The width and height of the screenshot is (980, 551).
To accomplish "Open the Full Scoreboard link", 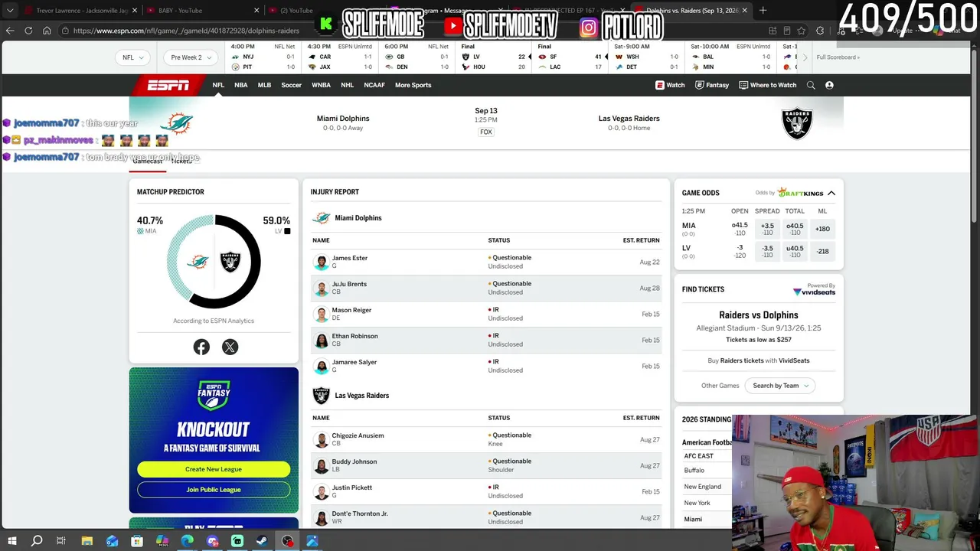I will (838, 57).
